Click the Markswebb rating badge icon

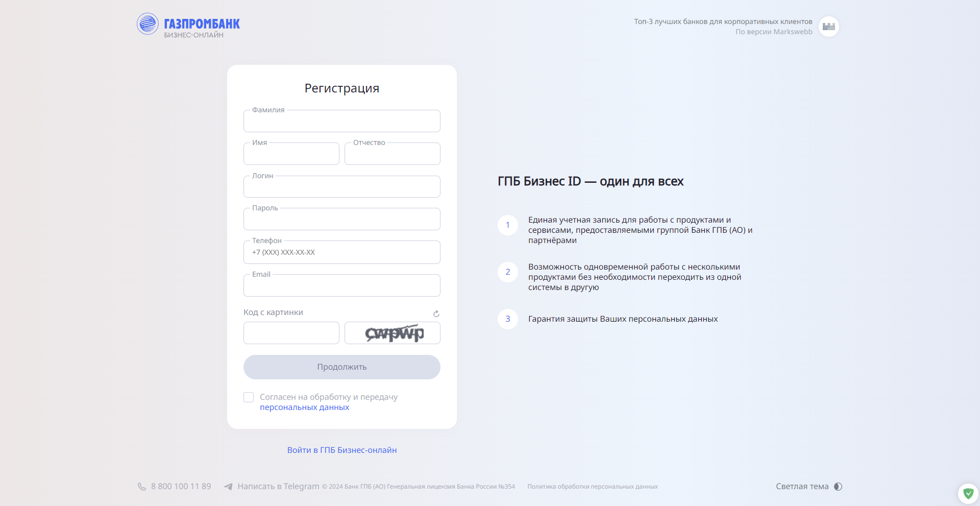(x=828, y=27)
